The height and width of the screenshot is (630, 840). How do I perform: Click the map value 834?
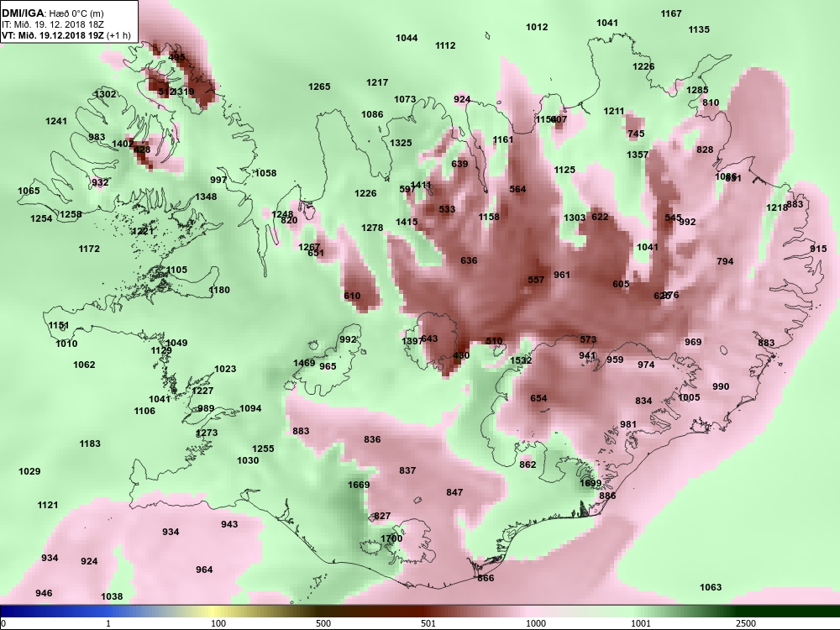tap(643, 401)
